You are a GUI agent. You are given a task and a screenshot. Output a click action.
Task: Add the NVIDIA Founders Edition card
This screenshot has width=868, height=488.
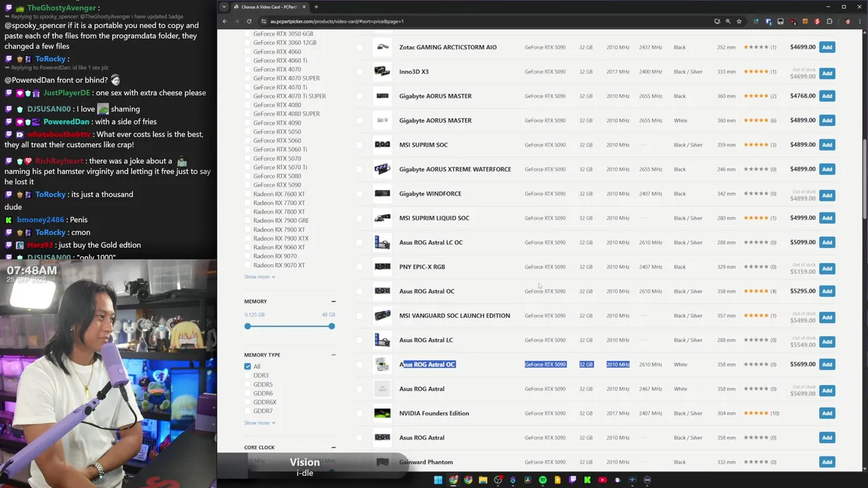[827, 413]
